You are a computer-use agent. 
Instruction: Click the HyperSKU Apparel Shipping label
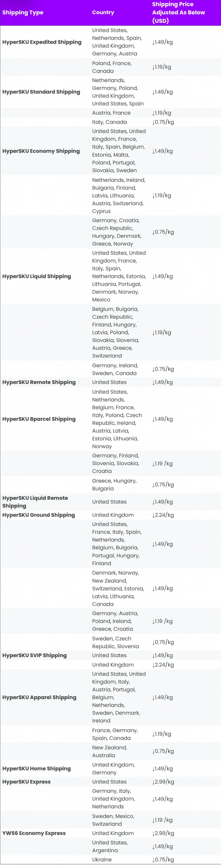pos(39,698)
